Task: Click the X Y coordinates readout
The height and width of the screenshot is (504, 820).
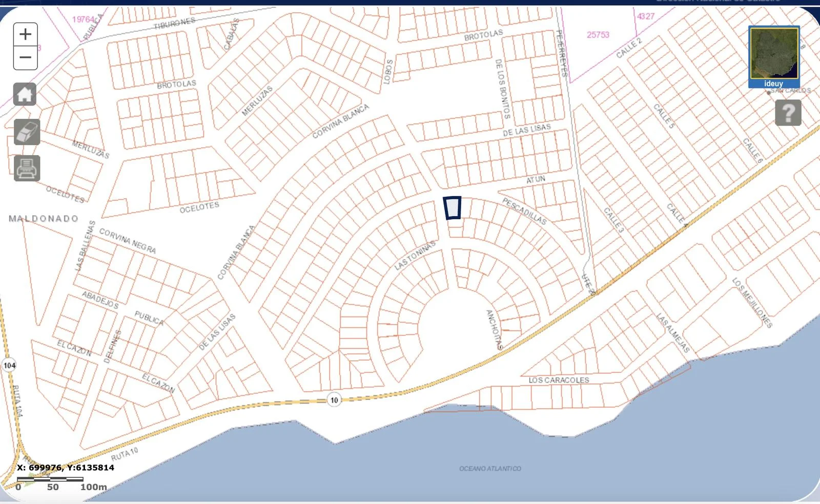Action: click(66, 467)
